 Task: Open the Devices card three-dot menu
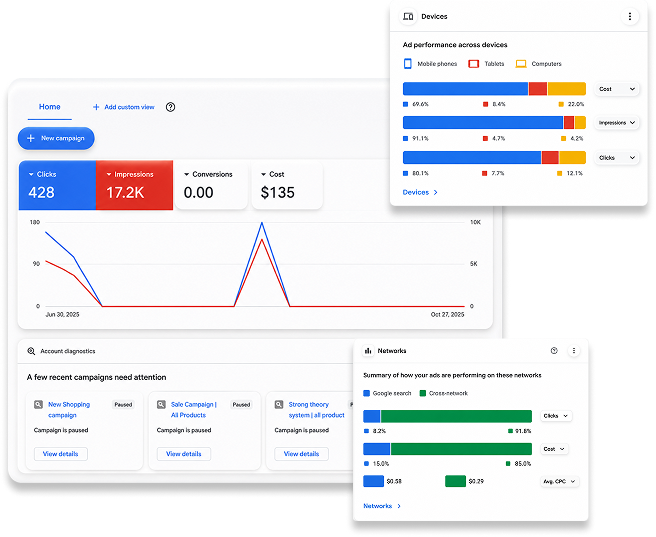pos(630,17)
